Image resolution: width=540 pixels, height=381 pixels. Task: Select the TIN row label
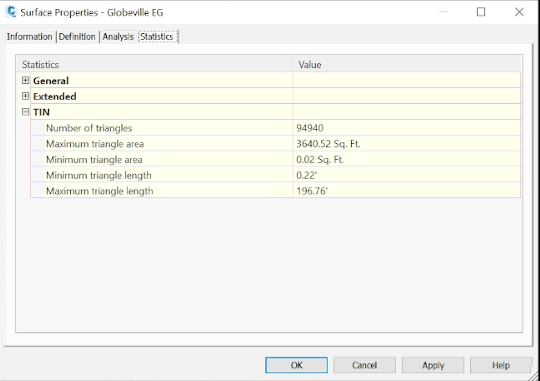pyautogui.click(x=41, y=112)
